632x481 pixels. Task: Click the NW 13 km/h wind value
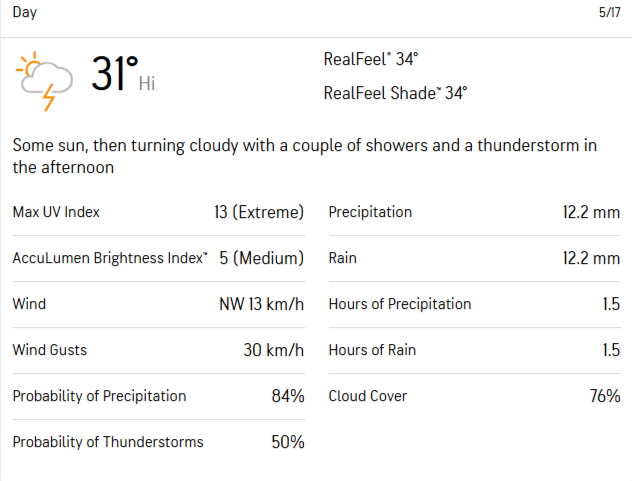(261, 304)
